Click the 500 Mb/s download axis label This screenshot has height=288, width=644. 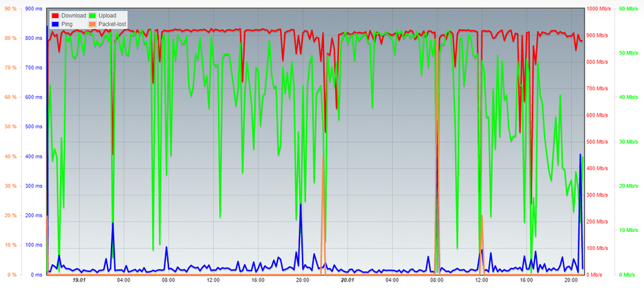[x=598, y=142]
